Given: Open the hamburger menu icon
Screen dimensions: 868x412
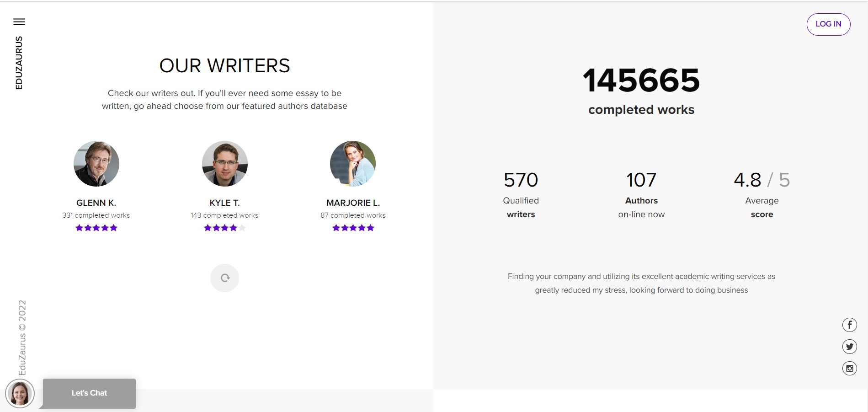Looking at the screenshot, I should [19, 22].
